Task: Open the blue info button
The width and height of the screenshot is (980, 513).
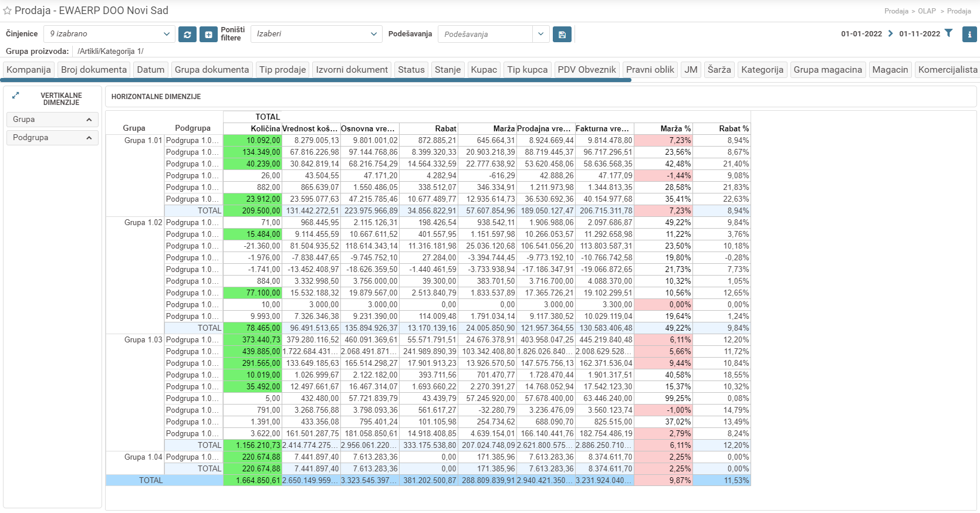Action: 969,34
